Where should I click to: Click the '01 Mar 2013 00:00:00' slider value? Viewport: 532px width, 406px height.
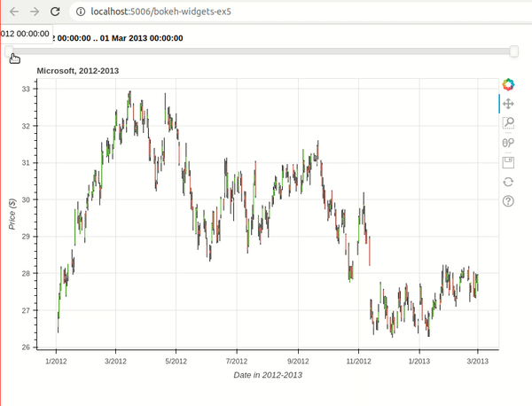142,38
